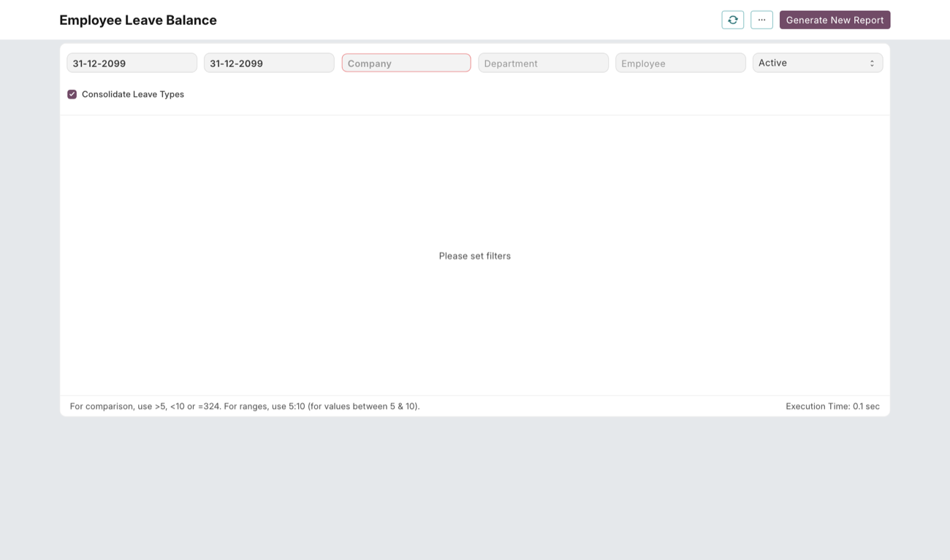Uncheck the Consolidate Leave Types checkbox

pyautogui.click(x=72, y=94)
